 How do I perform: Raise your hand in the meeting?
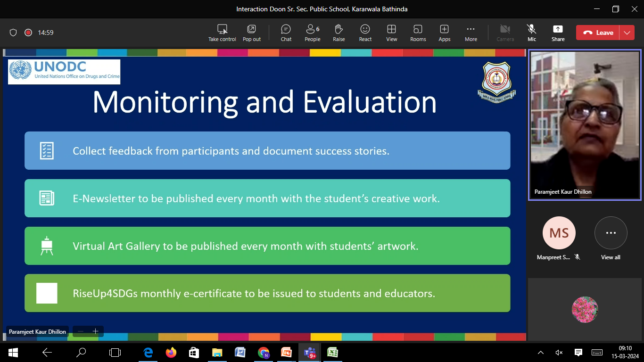pos(339,33)
